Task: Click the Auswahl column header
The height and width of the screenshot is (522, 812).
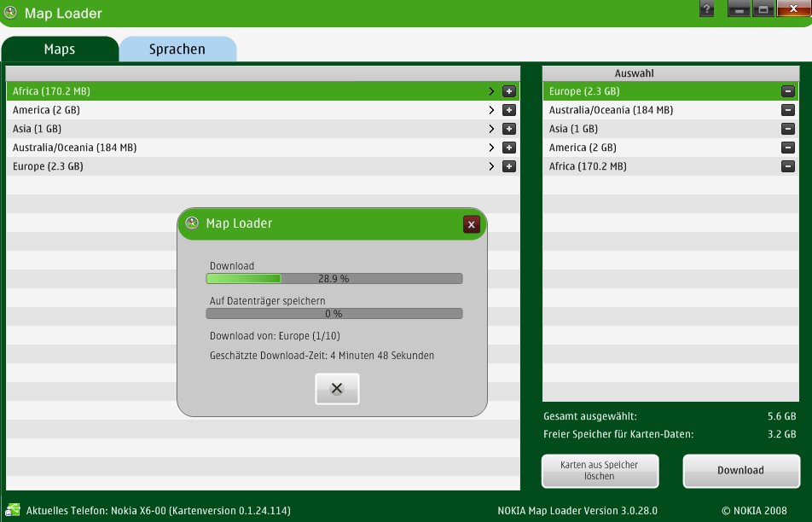Action: click(x=670, y=73)
